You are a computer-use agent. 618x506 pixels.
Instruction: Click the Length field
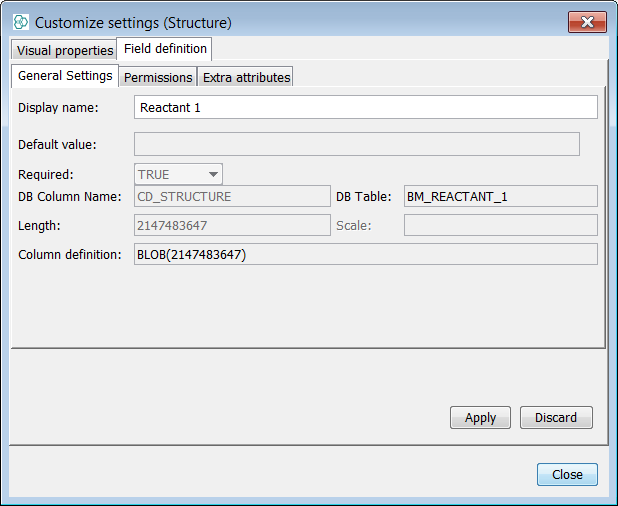(231, 225)
